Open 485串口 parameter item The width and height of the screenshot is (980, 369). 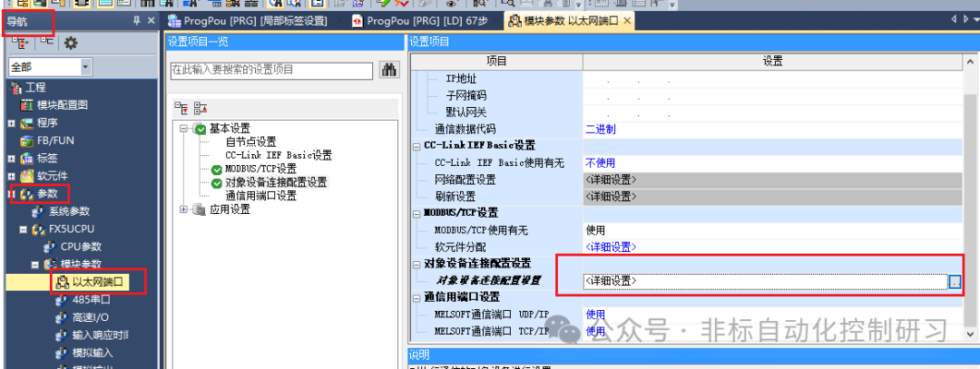point(92,300)
